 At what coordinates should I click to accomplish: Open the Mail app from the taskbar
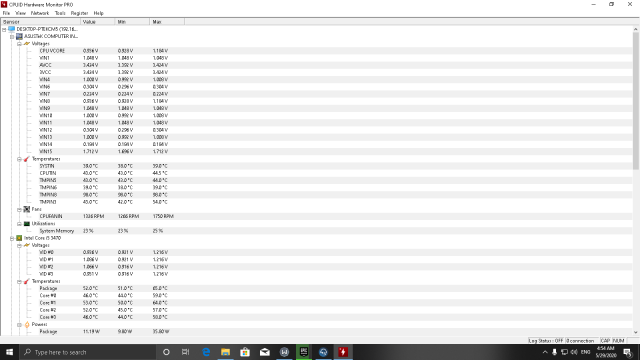(x=264, y=352)
